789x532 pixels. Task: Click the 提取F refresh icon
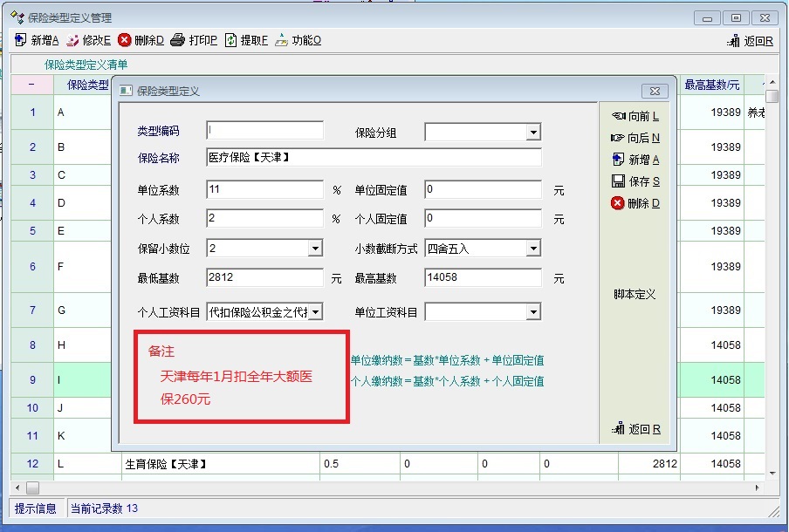click(x=231, y=40)
